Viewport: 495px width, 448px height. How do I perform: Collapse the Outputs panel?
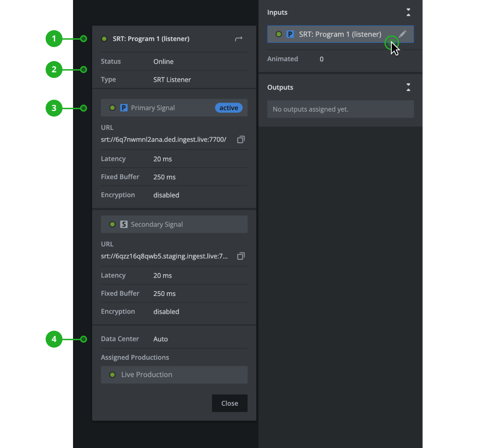408,87
